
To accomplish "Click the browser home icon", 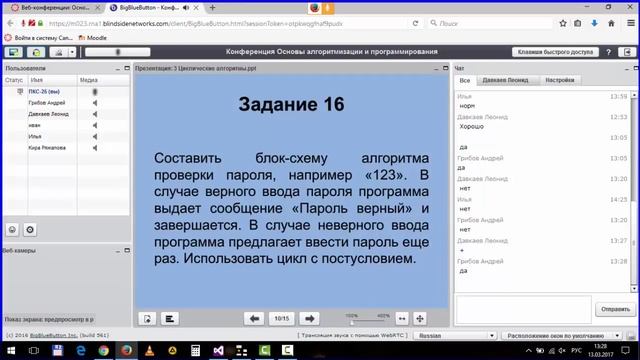I will click(611, 23).
